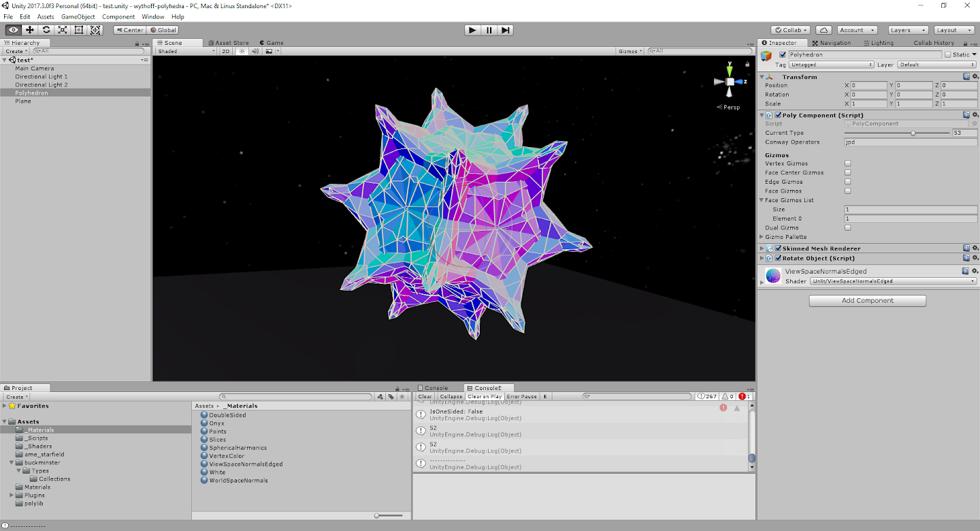Viewport: 980px width, 531px height.
Task: Open the Layer dropdown showing Default
Action: [937, 65]
